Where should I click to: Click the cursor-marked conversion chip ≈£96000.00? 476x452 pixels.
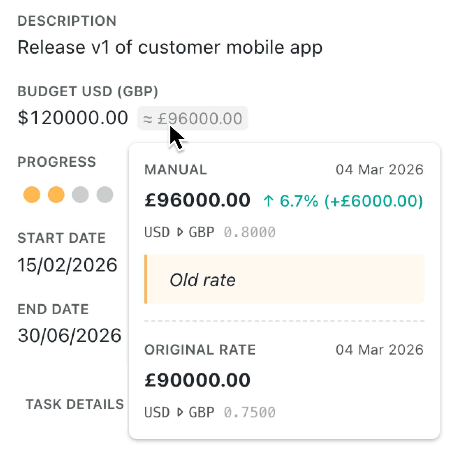[x=192, y=118]
